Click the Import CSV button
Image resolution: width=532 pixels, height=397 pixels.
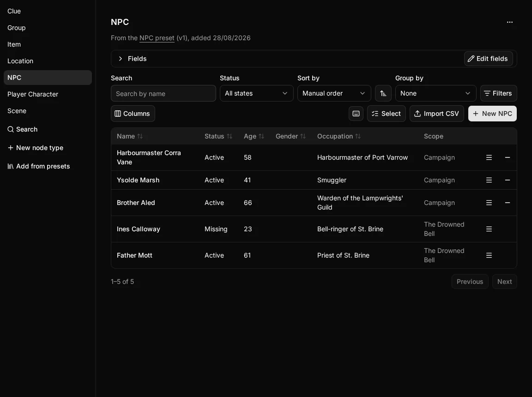(437, 114)
